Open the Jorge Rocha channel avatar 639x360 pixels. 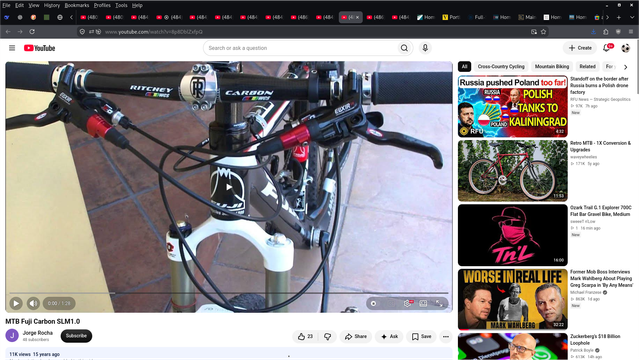(12, 336)
